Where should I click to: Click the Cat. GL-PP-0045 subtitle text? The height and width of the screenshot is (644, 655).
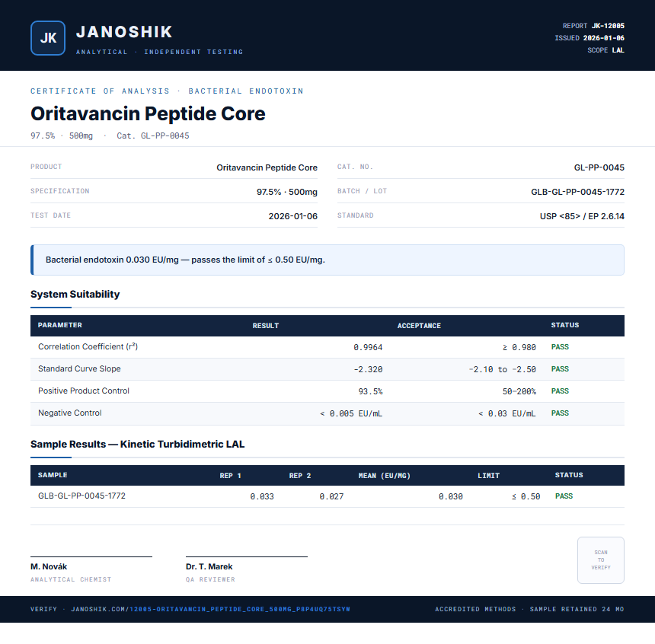[x=153, y=135]
